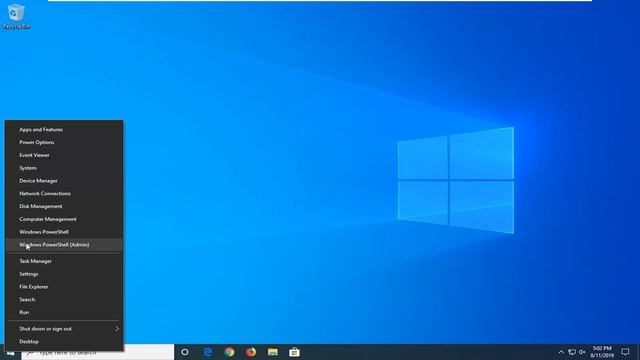Click the volume speaker tray icon
Screen dimensions: 640x360
tap(582, 352)
